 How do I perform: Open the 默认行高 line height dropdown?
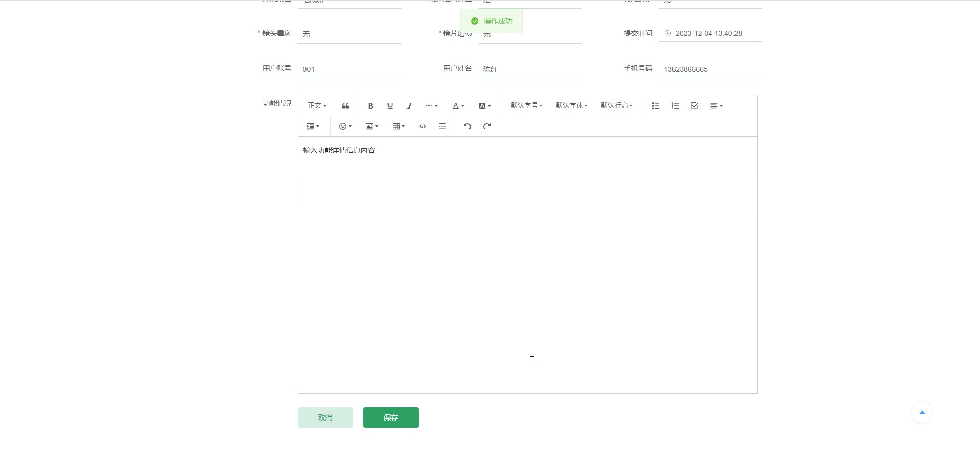[x=617, y=106]
